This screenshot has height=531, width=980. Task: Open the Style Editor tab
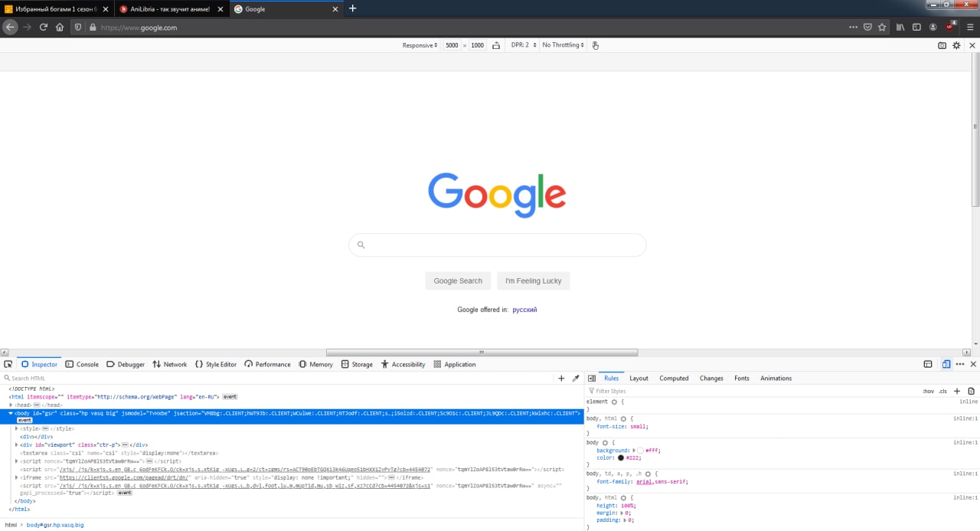pyautogui.click(x=216, y=364)
